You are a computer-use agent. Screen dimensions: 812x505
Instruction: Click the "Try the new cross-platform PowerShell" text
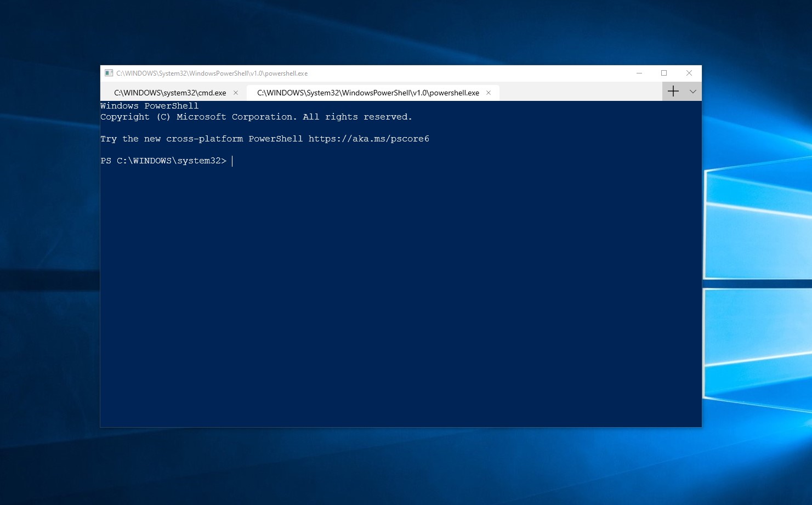[201, 139]
